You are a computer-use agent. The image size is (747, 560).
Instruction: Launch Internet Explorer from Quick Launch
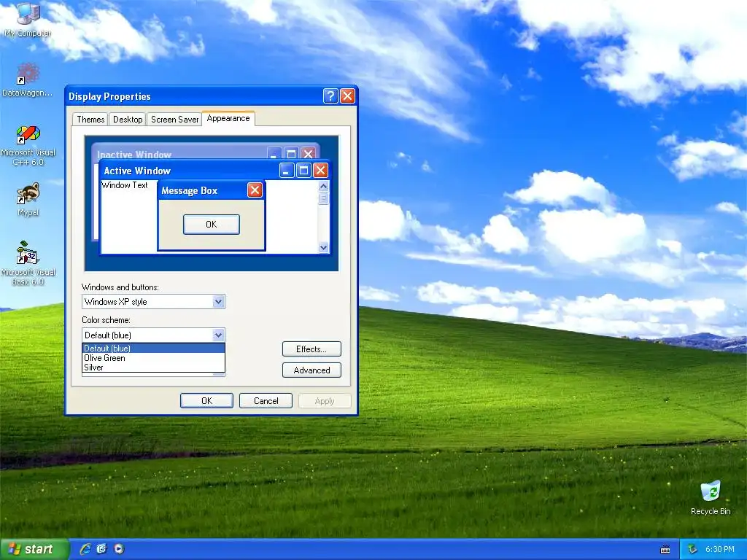85,549
